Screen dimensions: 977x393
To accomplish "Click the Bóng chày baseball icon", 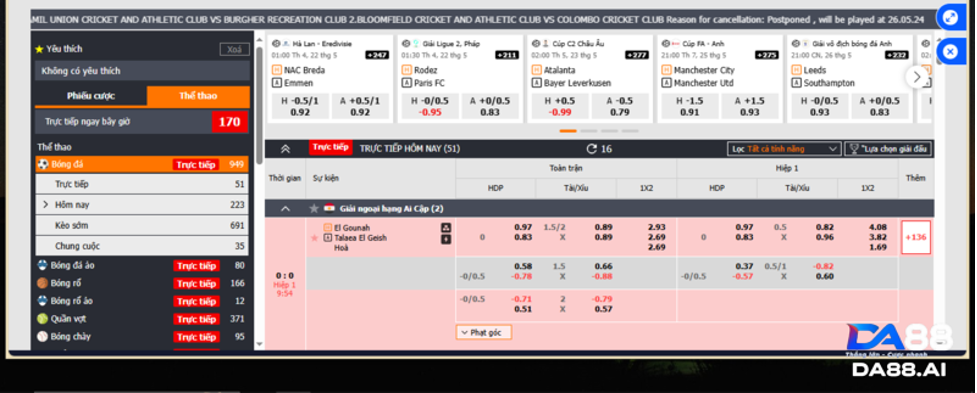I will (42, 336).
